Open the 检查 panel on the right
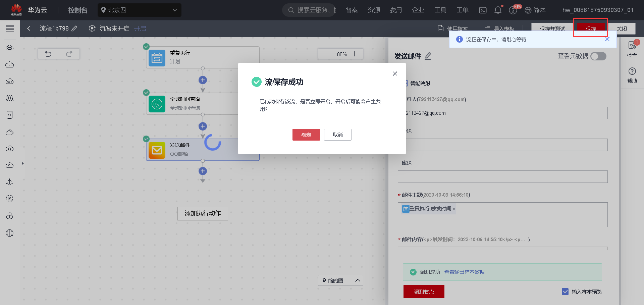The width and height of the screenshot is (644, 305). [632, 50]
